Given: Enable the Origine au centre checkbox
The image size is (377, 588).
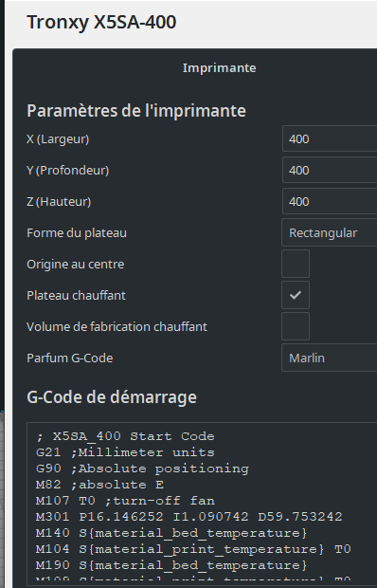Looking at the screenshot, I should [x=296, y=264].
